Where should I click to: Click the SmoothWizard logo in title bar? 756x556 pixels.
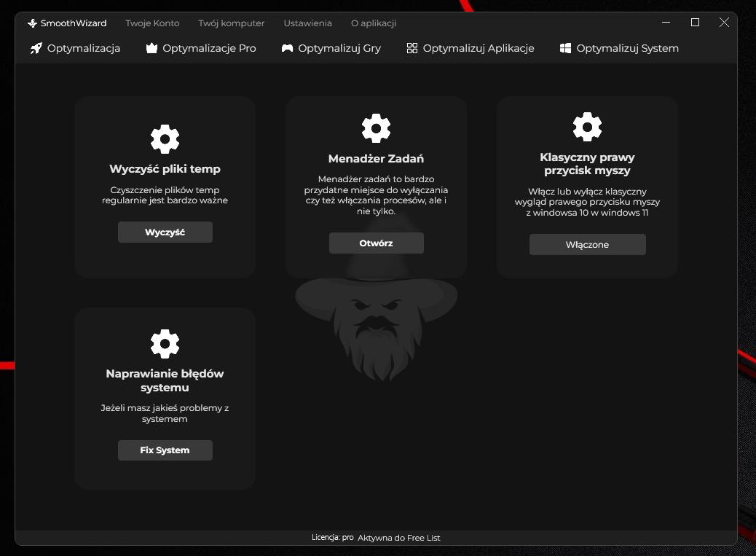pos(32,23)
